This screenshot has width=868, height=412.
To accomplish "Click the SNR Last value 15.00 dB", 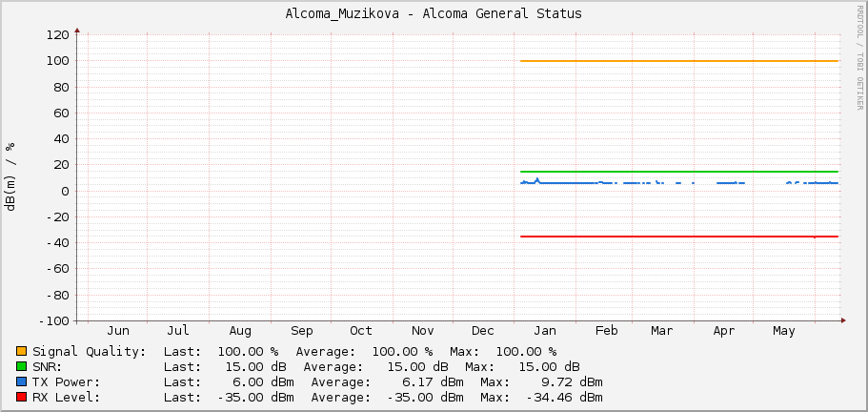I will click(255, 366).
